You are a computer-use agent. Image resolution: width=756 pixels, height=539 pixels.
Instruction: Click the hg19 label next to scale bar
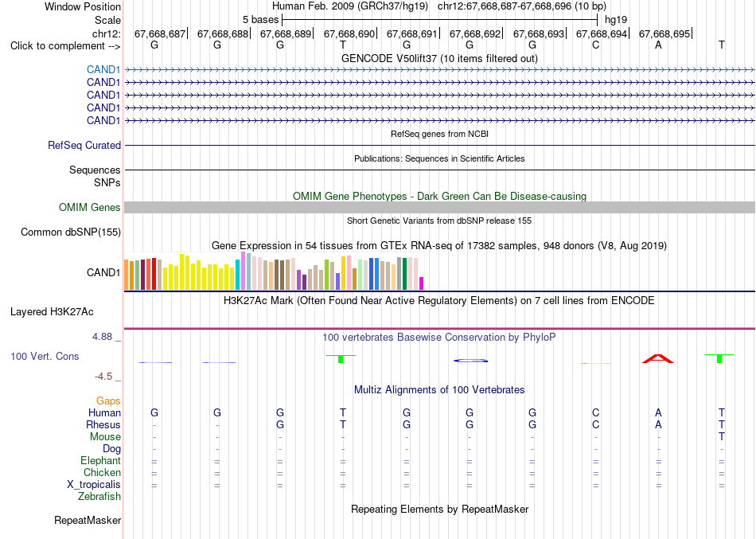(616, 20)
